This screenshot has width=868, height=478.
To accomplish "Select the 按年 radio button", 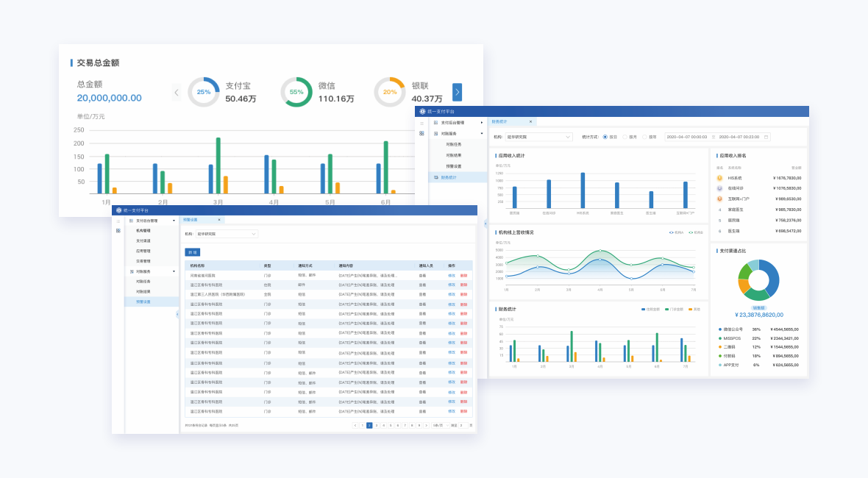I will tap(644, 137).
